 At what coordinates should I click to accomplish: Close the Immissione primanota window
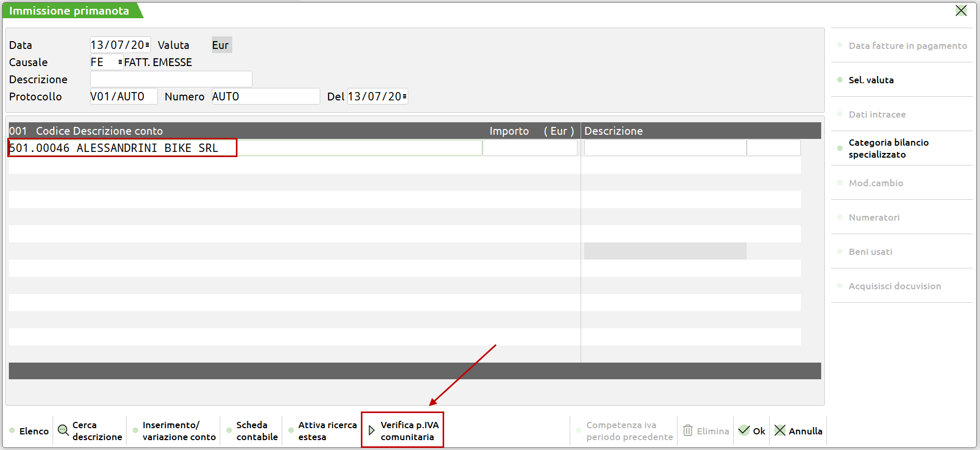click(x=961, y=10)
